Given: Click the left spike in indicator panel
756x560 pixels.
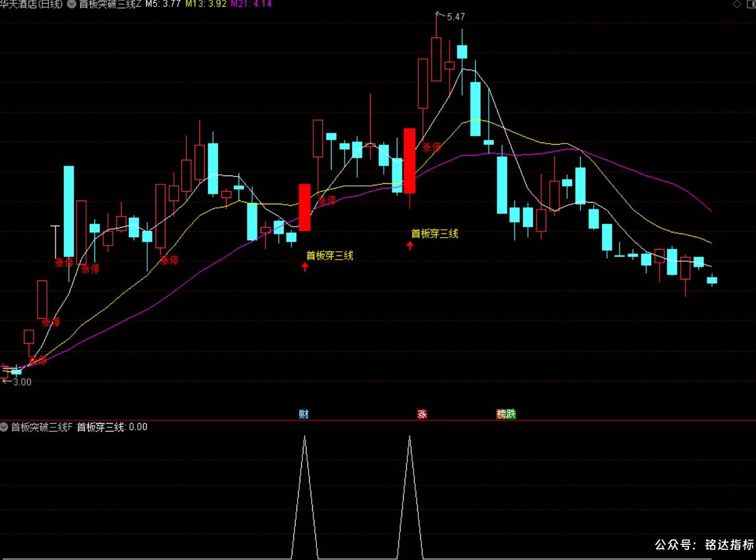Looking at the screenshot, I should pos(305,496).
